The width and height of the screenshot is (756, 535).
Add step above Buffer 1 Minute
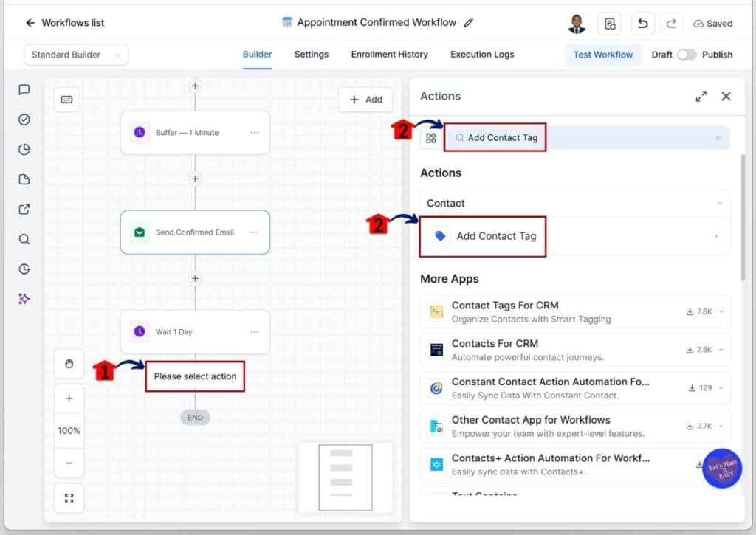(195, 86)
